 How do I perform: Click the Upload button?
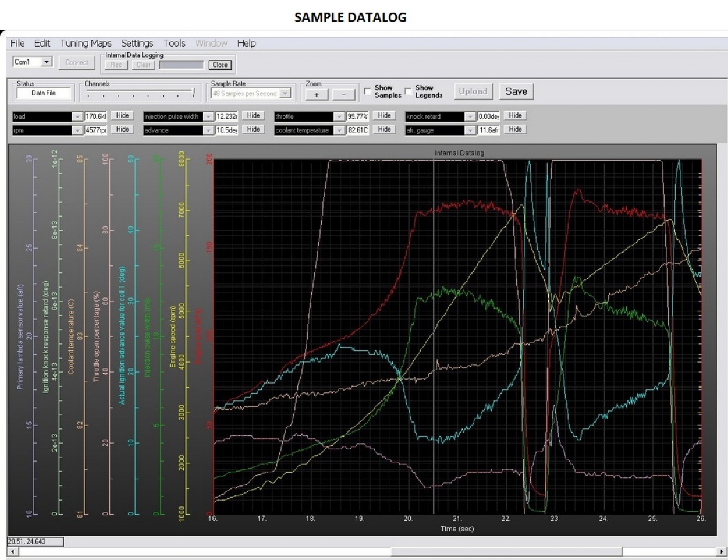[x=473, y=91]
